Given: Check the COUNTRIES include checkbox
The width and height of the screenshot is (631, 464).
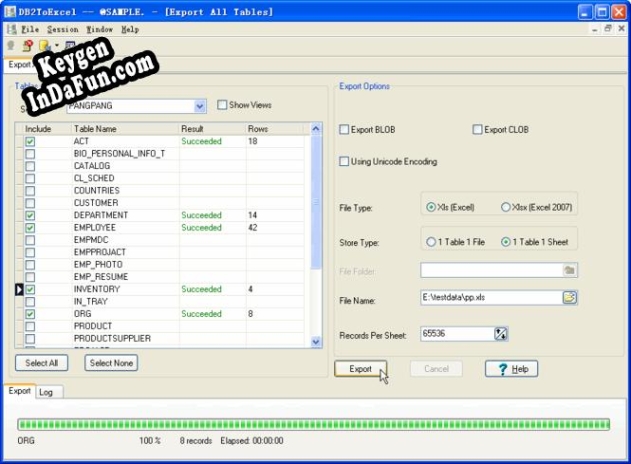Looking at the screenshot, I should point(30,191).
